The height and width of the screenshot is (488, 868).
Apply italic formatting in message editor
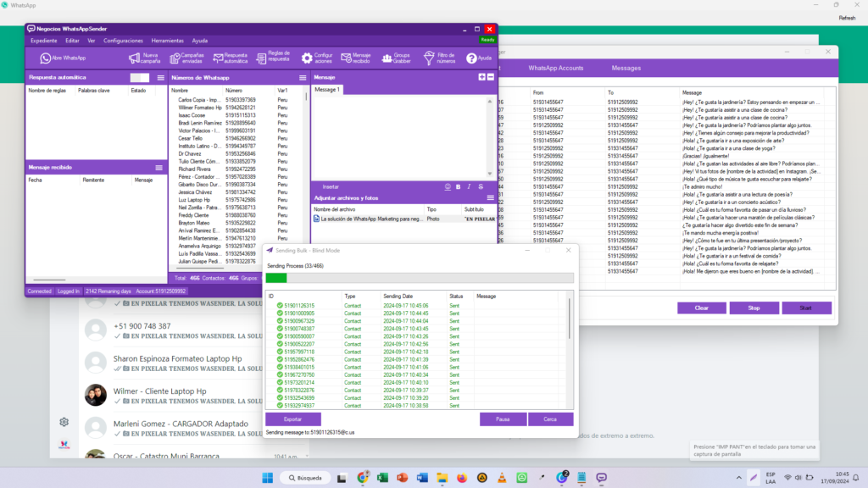coord(470,187)
